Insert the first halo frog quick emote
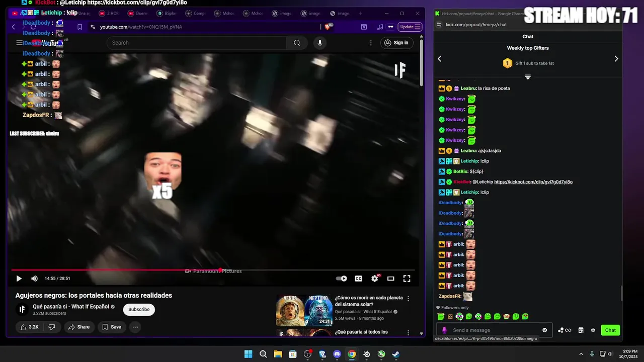This screenshot has width=644, height=362. (x=441, y=317)
